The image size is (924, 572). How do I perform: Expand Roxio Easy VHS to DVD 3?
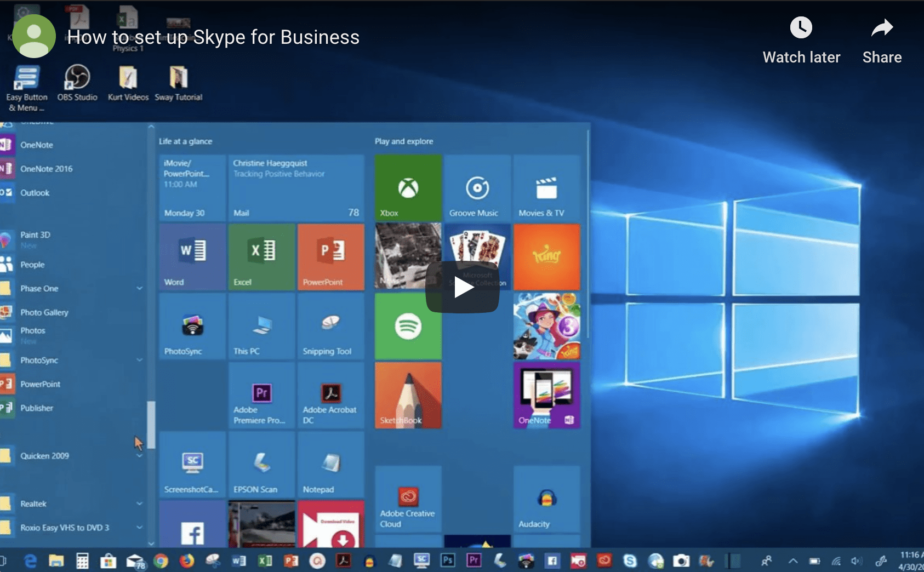pos(139,527)
